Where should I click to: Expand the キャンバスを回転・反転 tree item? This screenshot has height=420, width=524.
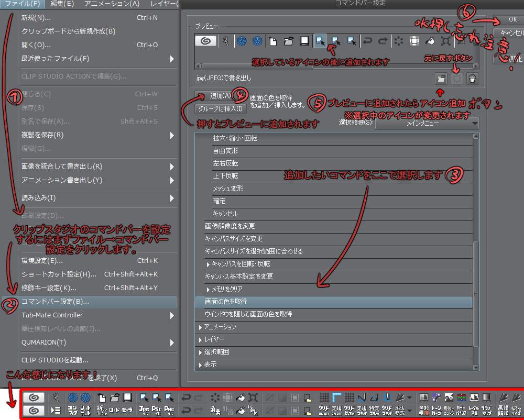click(x=208, y=264)
